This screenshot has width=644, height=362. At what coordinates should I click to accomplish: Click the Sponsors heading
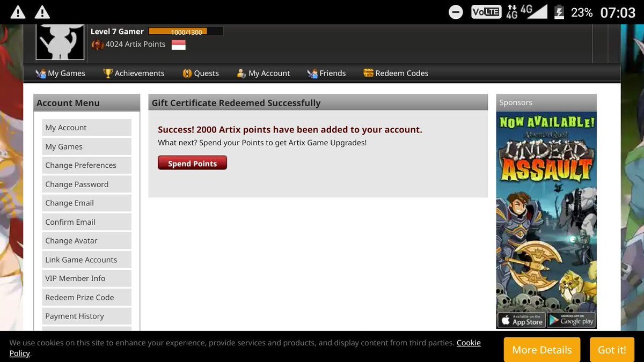tap(516, 102)
